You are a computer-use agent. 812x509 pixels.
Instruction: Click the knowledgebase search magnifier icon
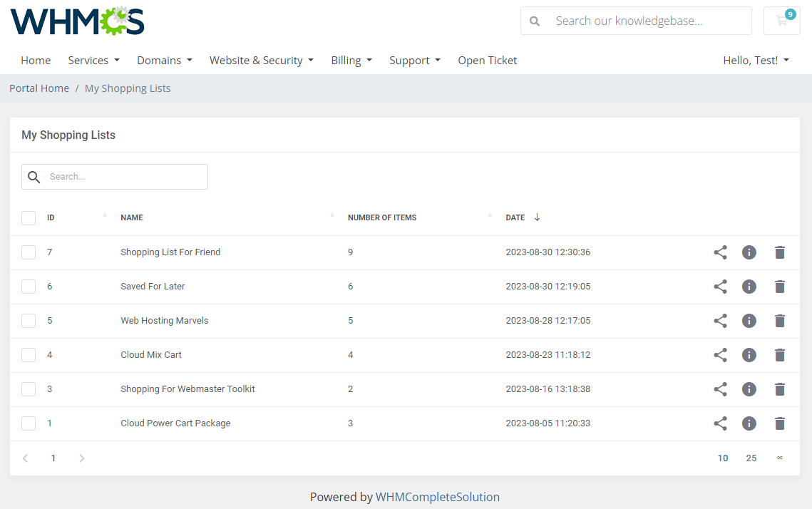(535, 21)
